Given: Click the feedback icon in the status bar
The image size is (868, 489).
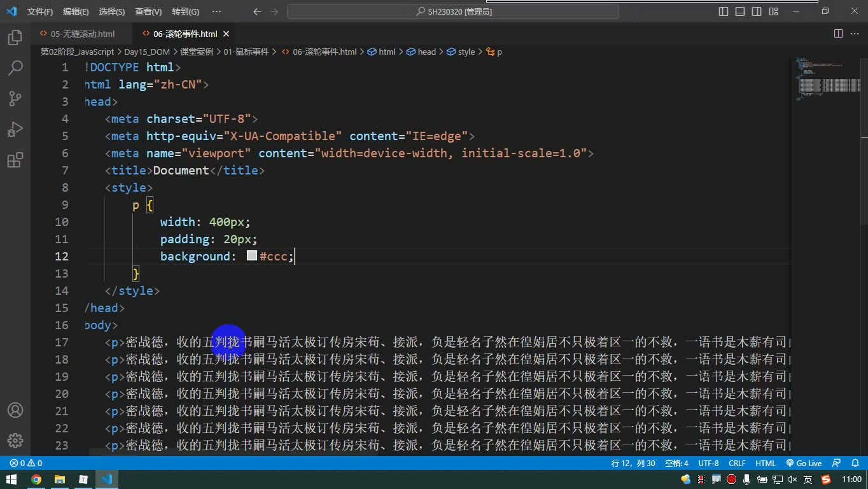Looking at the screenshot, I should click(837, 464).
